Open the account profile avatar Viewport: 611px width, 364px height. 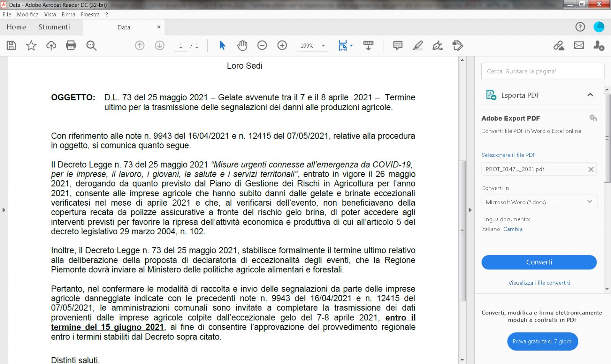pyautogui.click(x=599, y=27)
